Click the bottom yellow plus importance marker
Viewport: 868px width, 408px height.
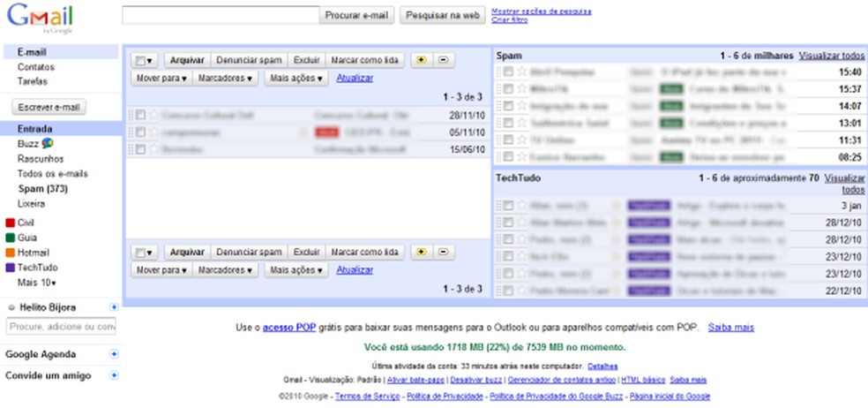pos(422,252)
